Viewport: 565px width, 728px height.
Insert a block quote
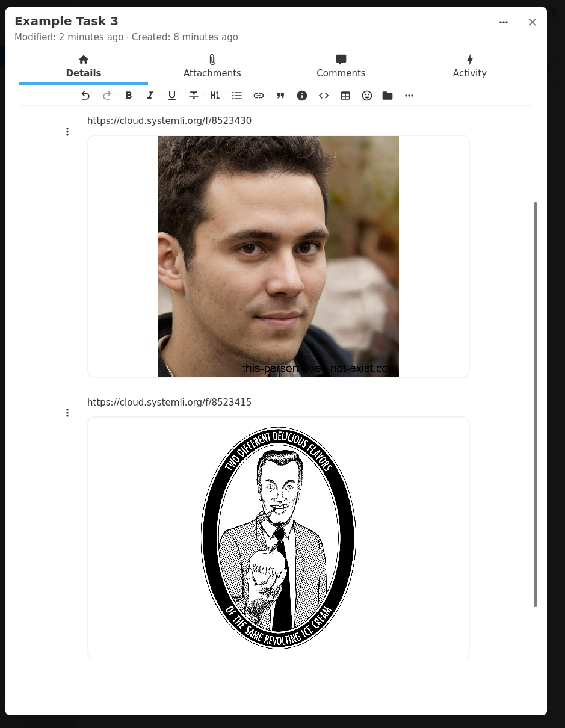pos(280,96)
